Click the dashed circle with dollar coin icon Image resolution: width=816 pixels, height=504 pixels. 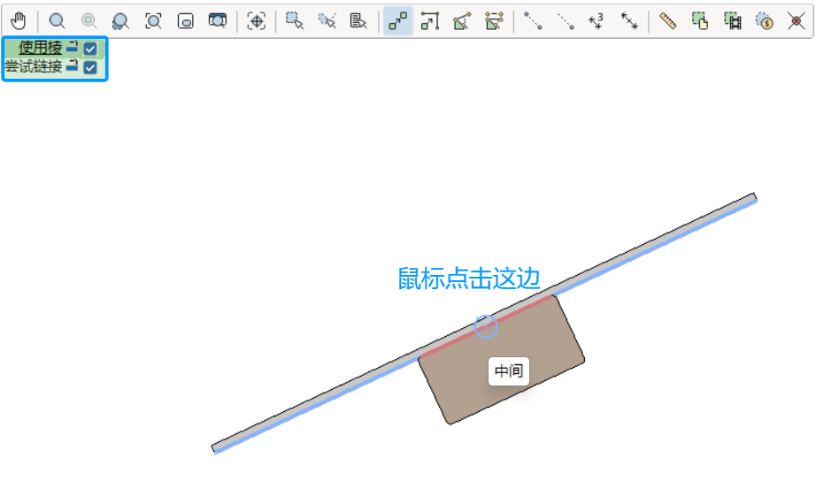[765, 21]
